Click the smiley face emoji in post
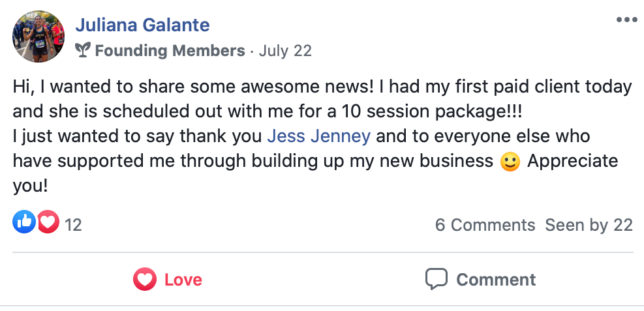The image size is (644, 311). pyautogui.click(x=510, y=161)
